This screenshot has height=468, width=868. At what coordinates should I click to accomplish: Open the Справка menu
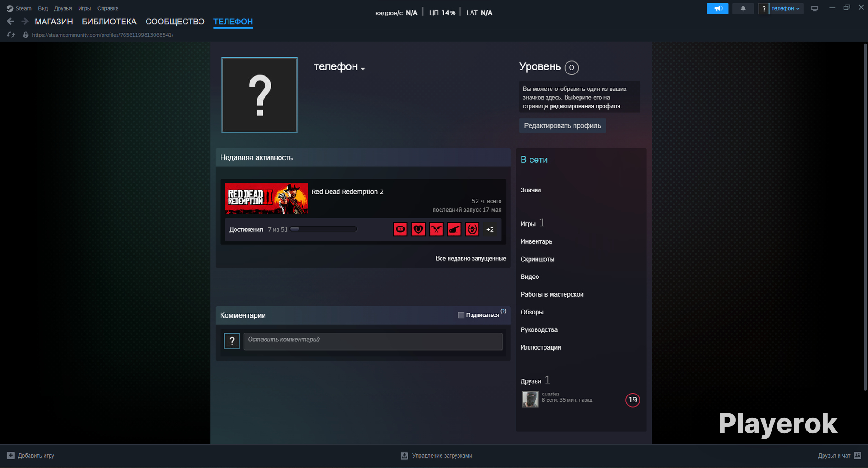[108, 8]
